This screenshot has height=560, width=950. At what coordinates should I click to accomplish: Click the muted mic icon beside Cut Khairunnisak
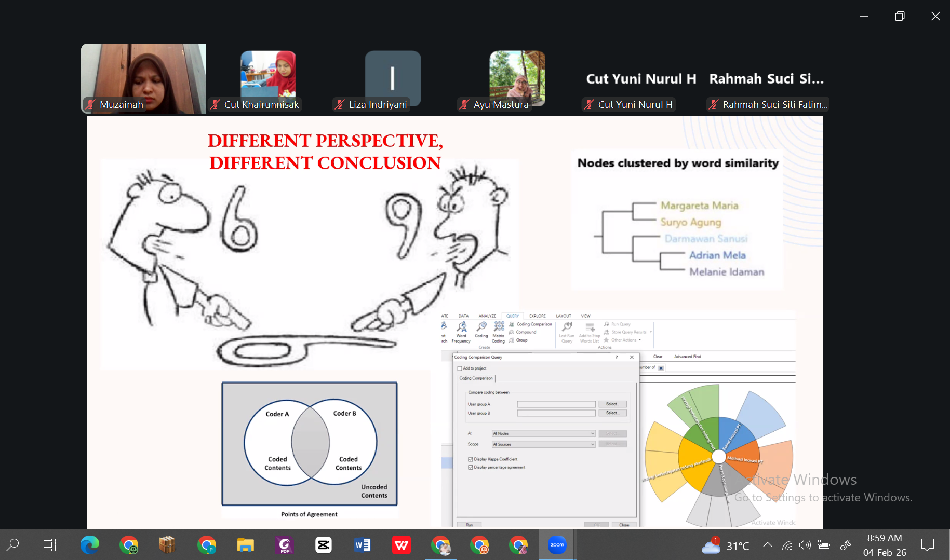tap(216, 104)
